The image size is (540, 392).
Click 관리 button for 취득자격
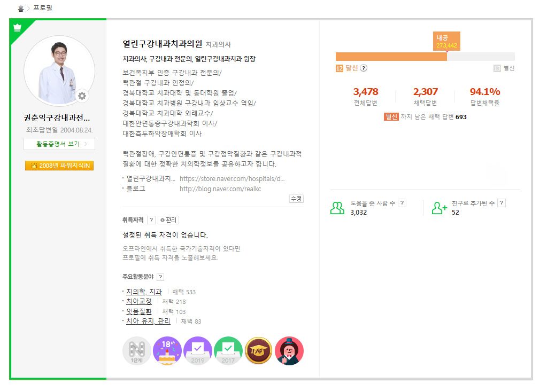pos(168,220)
